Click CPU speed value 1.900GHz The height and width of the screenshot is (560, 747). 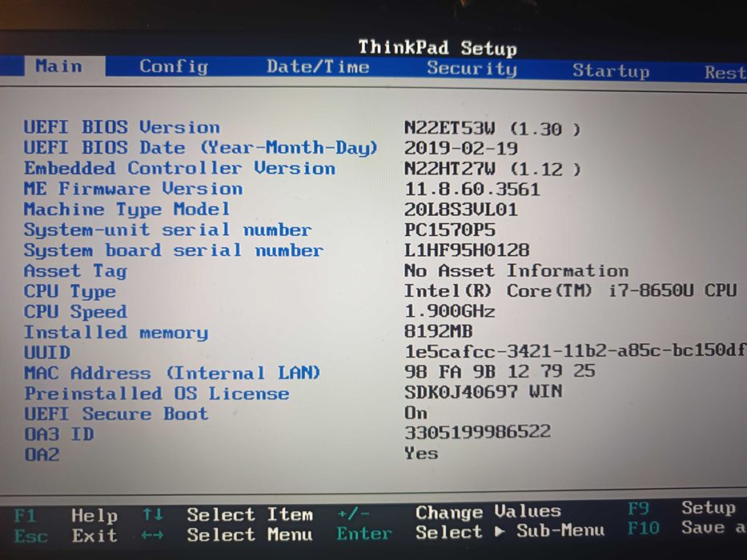(450, 311)
